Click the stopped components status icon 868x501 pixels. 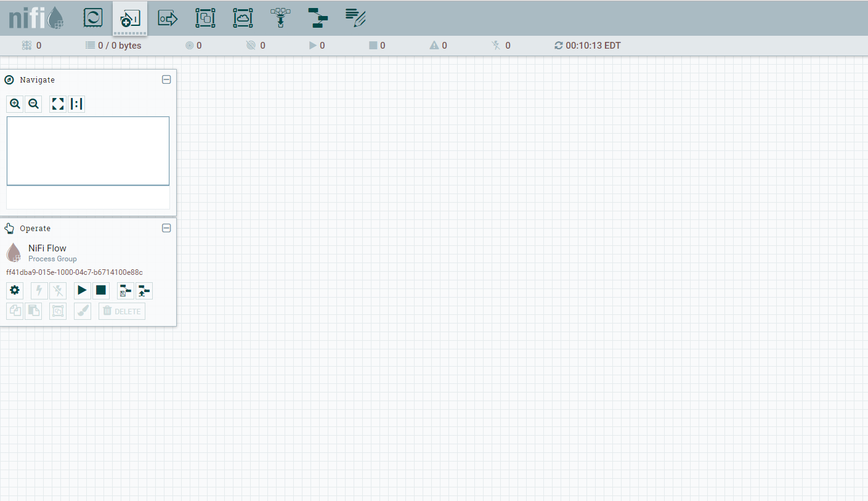[x=373, y=46]
